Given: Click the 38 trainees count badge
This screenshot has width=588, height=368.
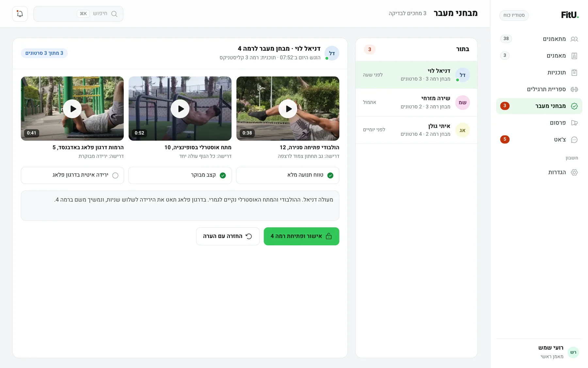Looking at the screenshot, I should click(x=506, y=39).
